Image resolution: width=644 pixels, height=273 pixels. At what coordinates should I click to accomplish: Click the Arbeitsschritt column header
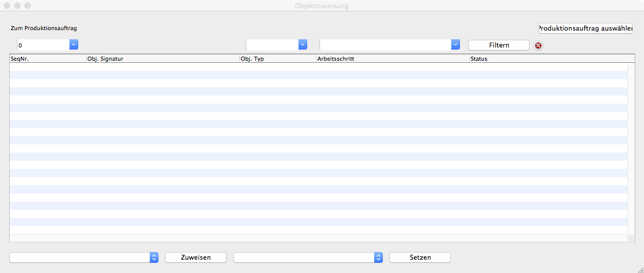click(393, 59)
